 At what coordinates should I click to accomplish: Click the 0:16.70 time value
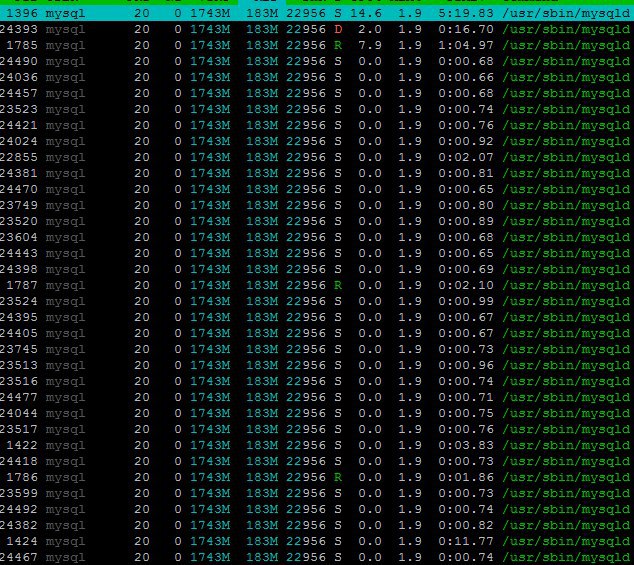pos(466,30)
